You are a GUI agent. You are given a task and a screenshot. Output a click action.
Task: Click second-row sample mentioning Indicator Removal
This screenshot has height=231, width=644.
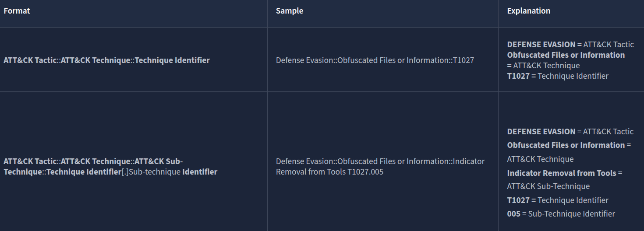[x=380, y=161]
